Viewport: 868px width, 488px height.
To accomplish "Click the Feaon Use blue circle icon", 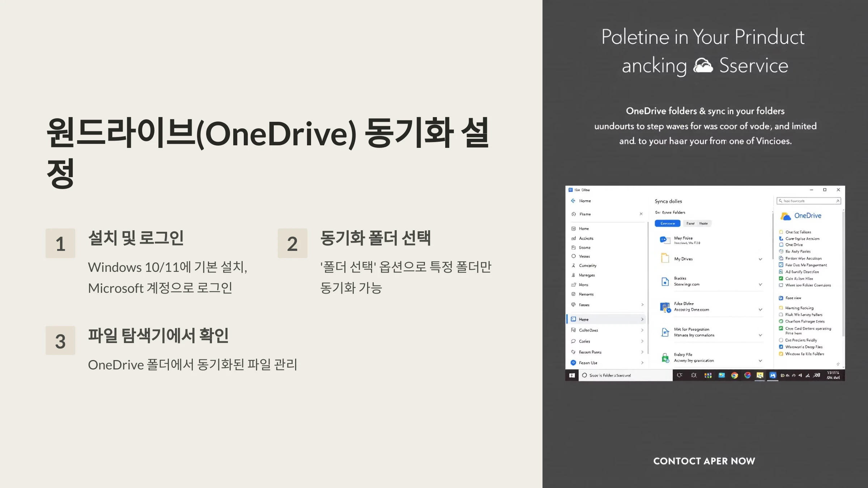I will [x=573, y=363].
